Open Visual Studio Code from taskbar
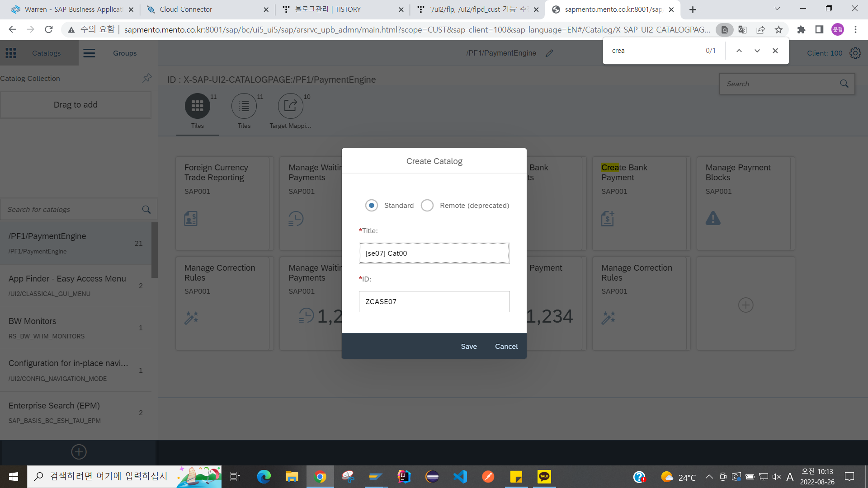 pos(460,477)
